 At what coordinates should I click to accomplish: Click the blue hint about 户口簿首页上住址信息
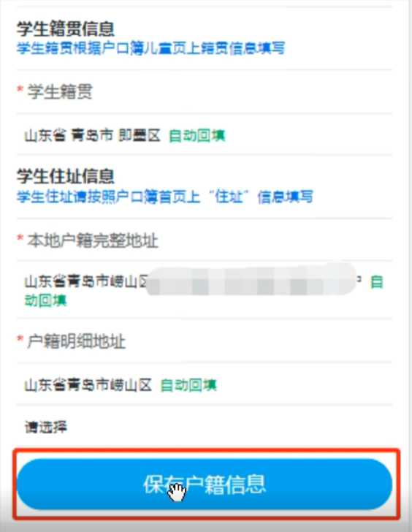tap(165, 197)
